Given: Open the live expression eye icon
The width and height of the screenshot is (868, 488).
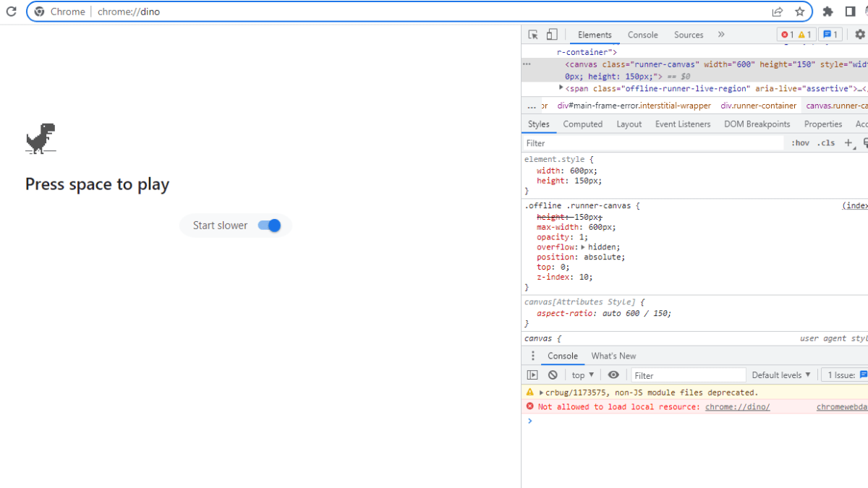Looking at the screenshot, I should pyautogui.click(x=613, y=375).
